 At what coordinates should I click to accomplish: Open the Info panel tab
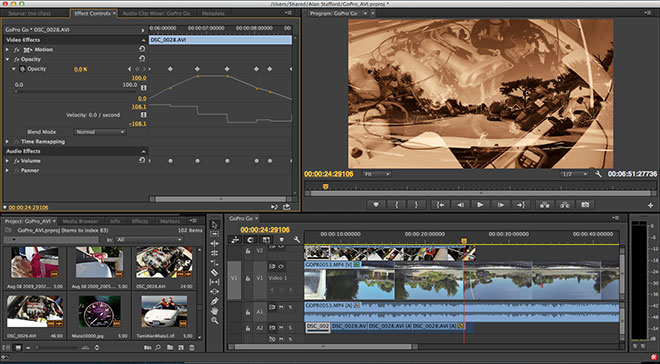click(x=115, y=221)
